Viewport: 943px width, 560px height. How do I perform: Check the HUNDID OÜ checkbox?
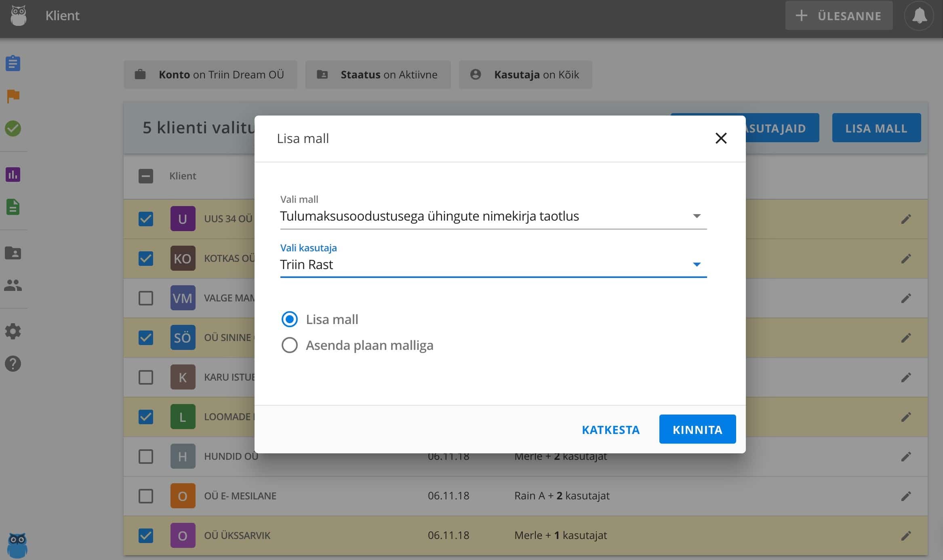coord(145,456)
